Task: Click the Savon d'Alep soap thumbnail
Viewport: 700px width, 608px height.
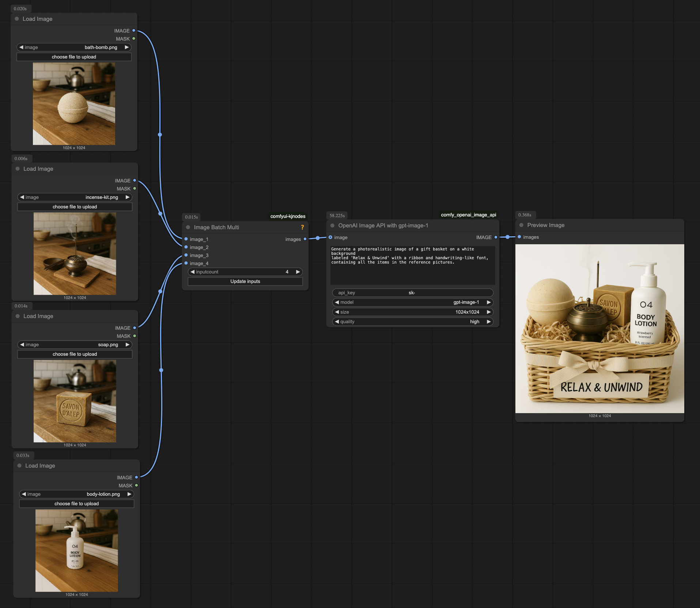Action: point(75,401)
